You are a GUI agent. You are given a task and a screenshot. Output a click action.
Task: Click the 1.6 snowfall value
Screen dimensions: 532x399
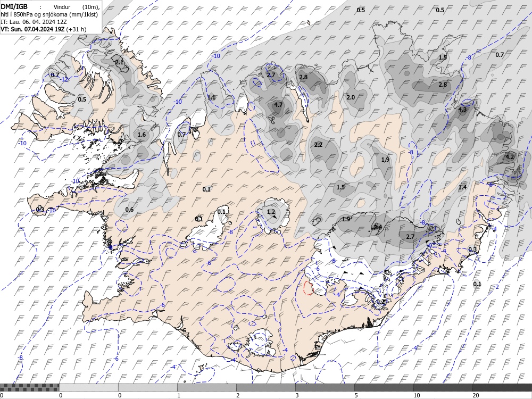[142, 135]
